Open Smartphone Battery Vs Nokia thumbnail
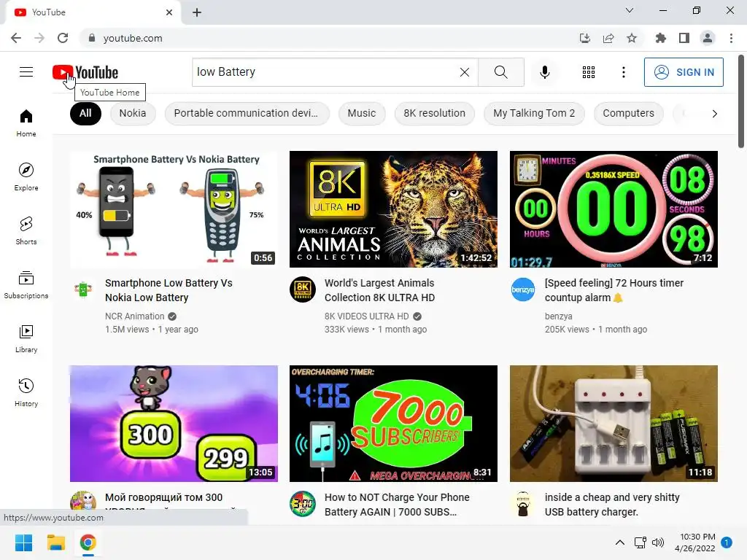The height and width of the screenshot is (560, 747). point(174,209)
